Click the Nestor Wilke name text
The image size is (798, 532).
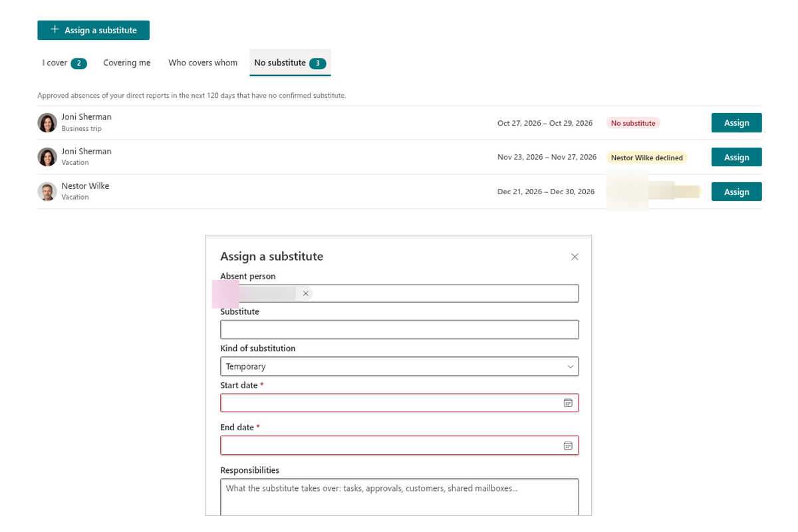[x=85, y=186]
